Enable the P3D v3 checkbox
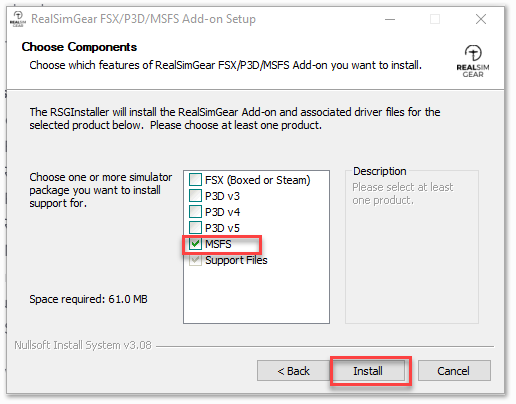The height and width of the screenshot is (404, 516). pos(195,196)
